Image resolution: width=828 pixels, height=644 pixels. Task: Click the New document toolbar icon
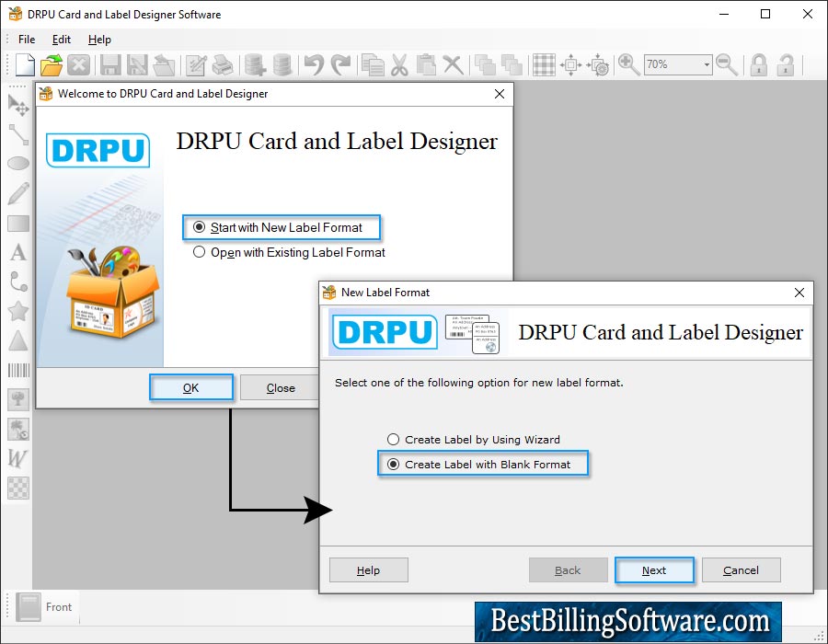[25, 65]
